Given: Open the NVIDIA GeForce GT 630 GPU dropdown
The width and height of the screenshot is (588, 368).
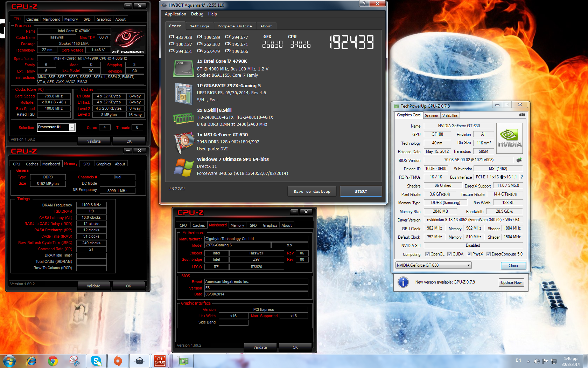Looking at the screenshot, I should (x=433, y=265).
